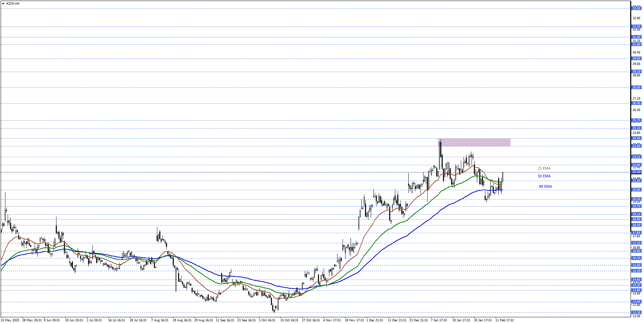Click the 25.70 price level tag
The width and height of the screenshot is (644, 324).
tap(636, 120)
